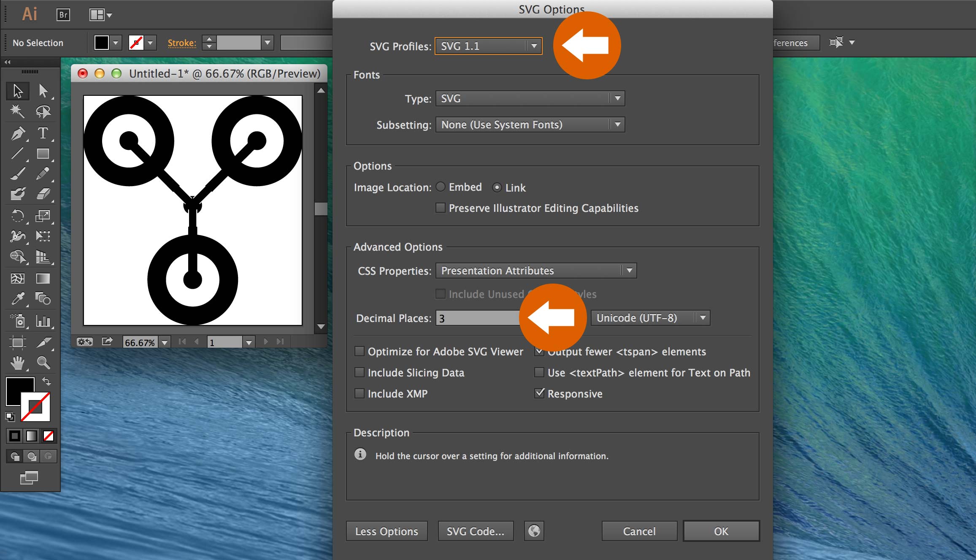Select the Scale tool
This screenshot has height=560, width=976.
pyautogui.click(x=43, y=216)
